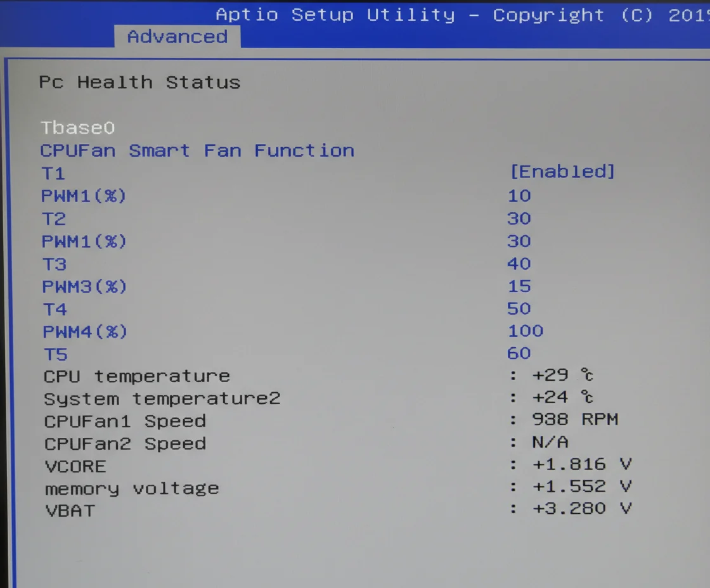Screen dimensions: 710x588
Task: Open the CPUFan Smart Fan Function option
Action: 197,151
